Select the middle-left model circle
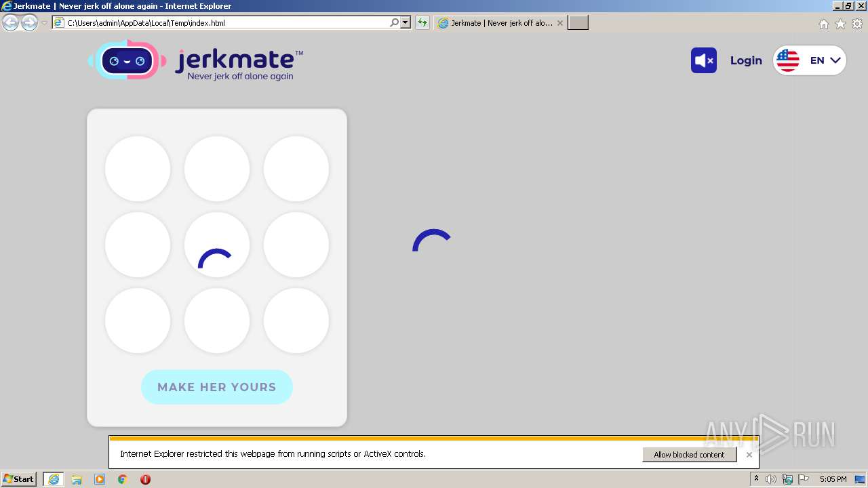 click(x=138, y=245)
